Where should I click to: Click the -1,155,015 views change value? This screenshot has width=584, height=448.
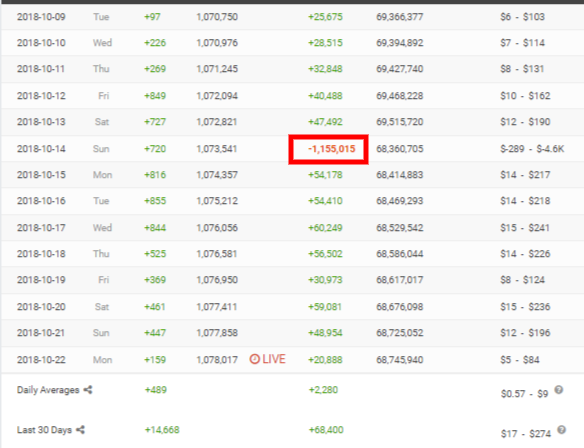click(331, 149)
